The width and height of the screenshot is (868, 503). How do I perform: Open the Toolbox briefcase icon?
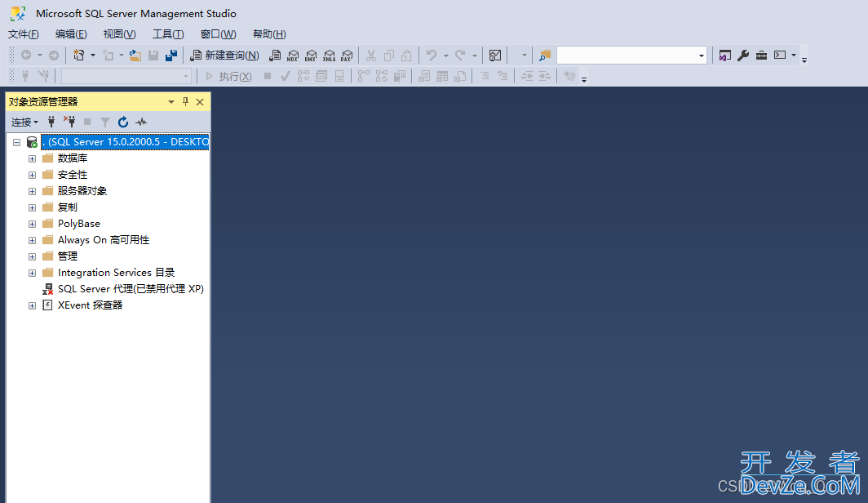[761, 56]
